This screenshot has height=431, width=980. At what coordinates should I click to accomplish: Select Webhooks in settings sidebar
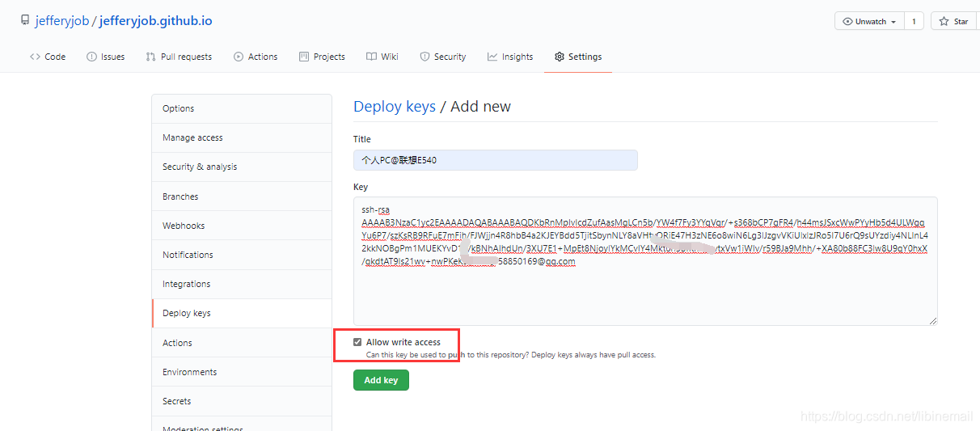pos(242,226)
